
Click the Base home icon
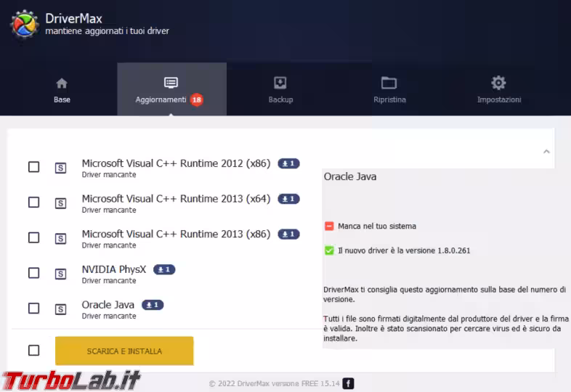[x=62, y=83]
